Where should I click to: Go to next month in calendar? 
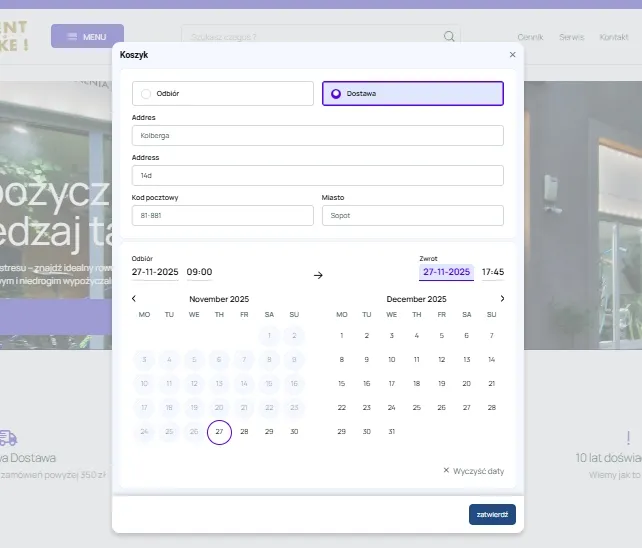(x=502, y=298)
